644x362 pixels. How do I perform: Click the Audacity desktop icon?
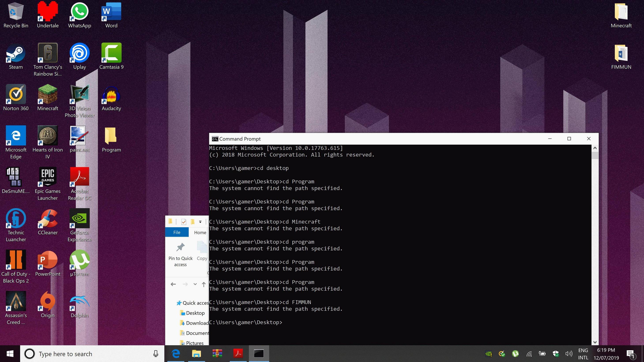[x=111, y=95]
